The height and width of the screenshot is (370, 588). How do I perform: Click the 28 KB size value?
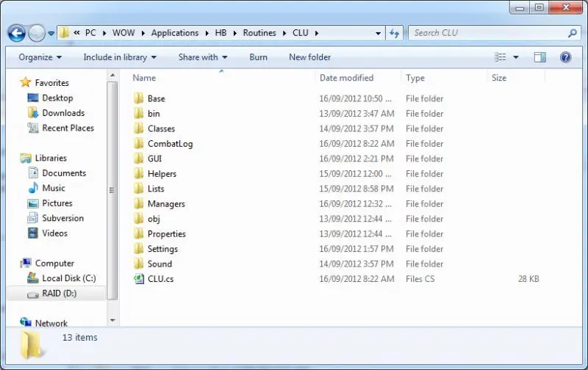pos(528,279)
